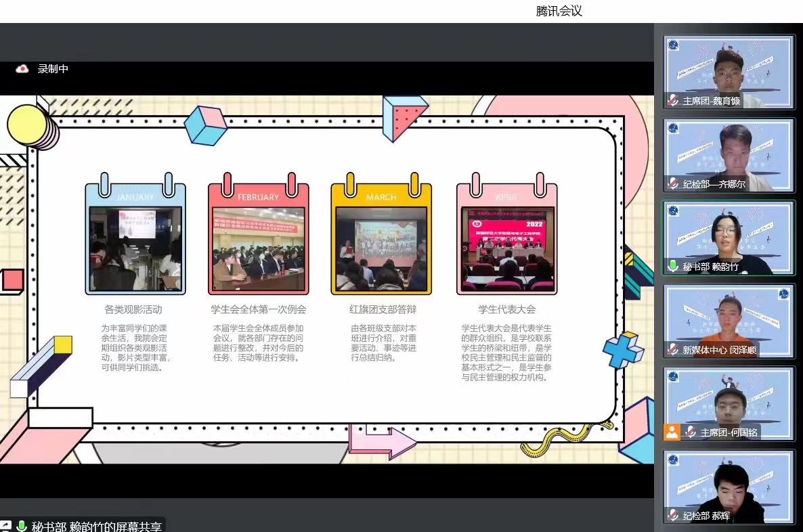Click the MARCH calendar photo on slide
Image resolution: width=803 pixels, height=532 pixels.
381,248
